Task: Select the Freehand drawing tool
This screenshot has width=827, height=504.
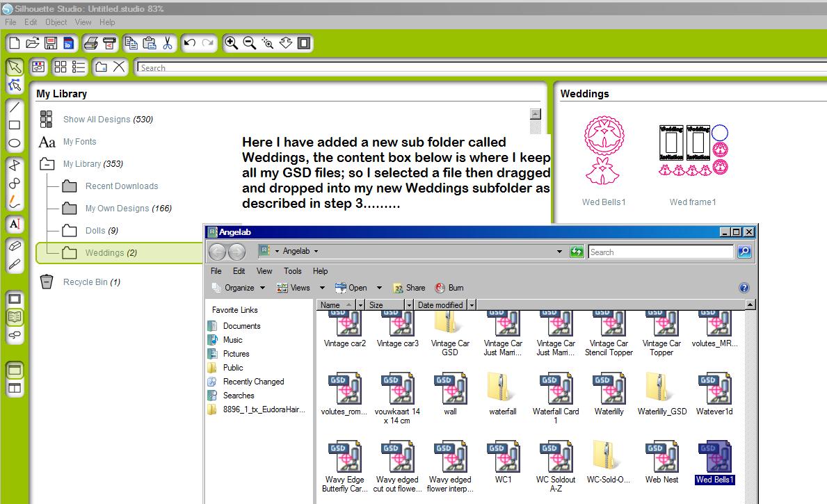Action: point(15,201)
